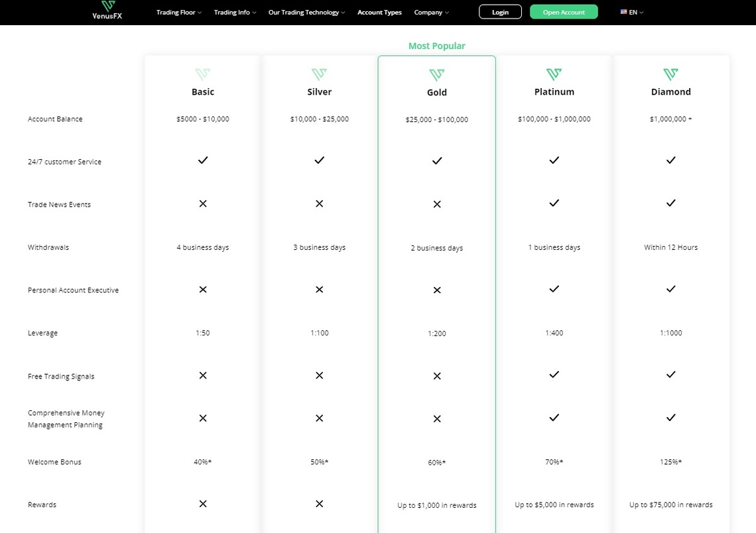Screen dimensions: 756x533
Task: Click Silver Trade News Events cross
Action: [x=319, y=204]
